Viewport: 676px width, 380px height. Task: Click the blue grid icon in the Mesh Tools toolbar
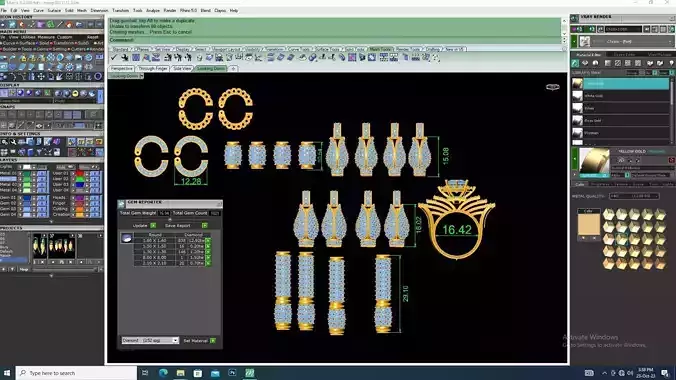tap(136, 57)
